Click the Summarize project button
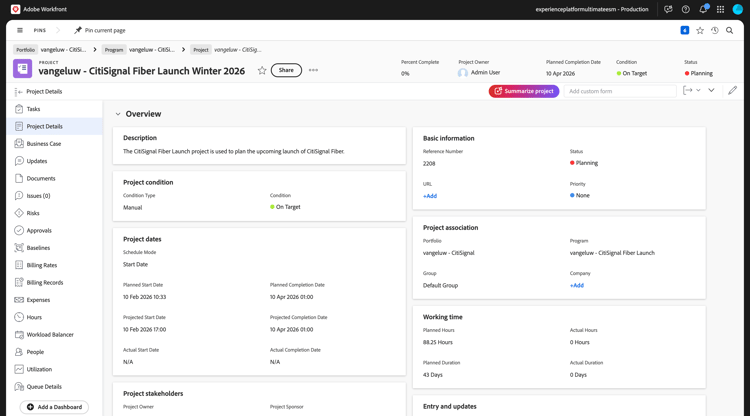750x416 pixels. [524, 91]
